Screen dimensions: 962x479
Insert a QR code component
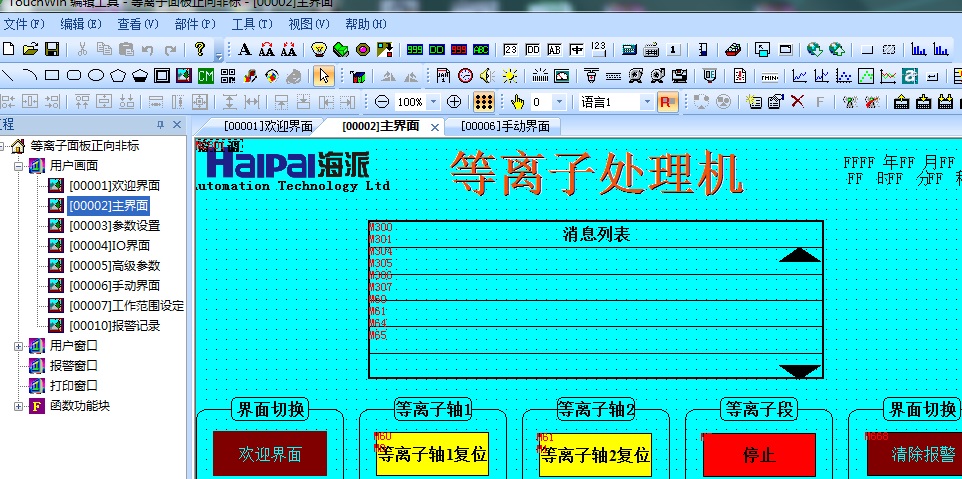(228, 75)
